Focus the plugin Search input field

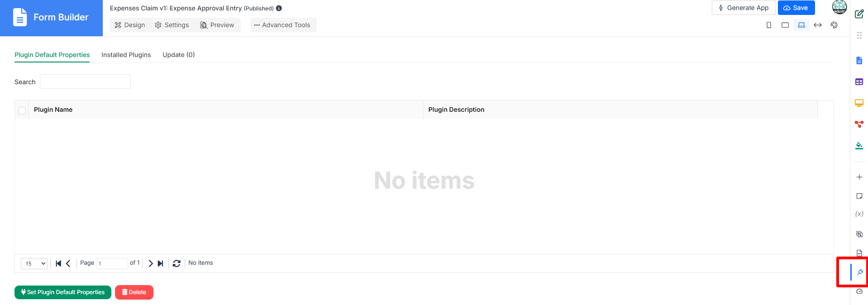(x=85, y=81)
